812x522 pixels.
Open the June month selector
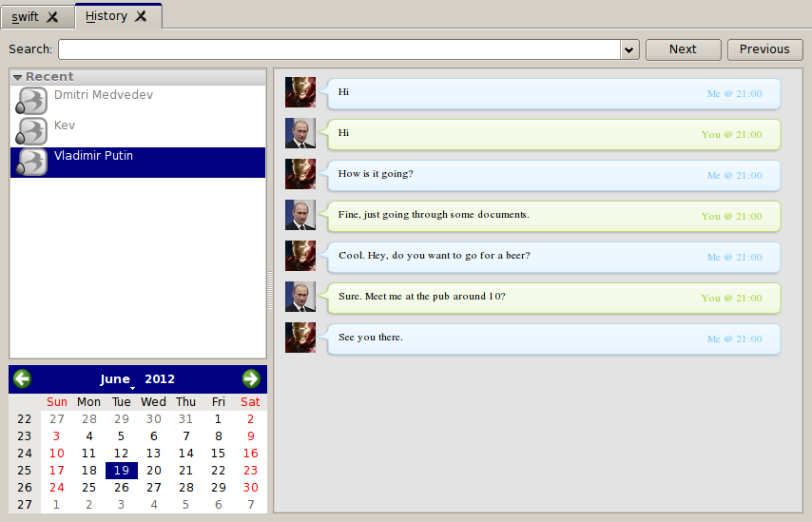117,379
